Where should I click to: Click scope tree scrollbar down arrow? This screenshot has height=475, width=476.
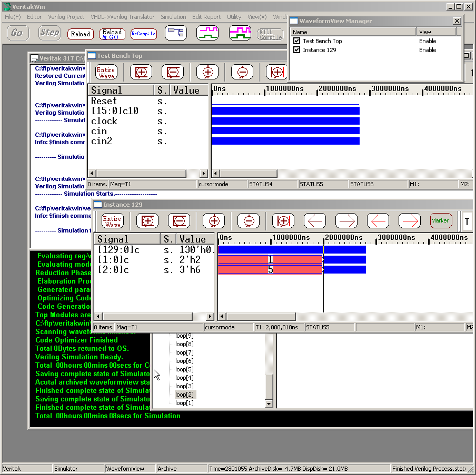(x=269, y=403)
